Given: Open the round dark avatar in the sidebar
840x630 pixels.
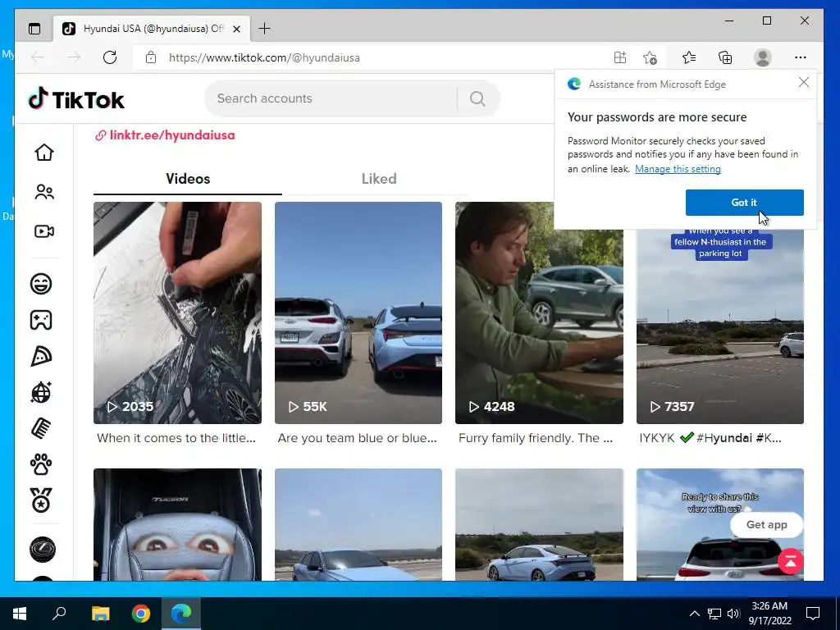Looking at the screenshot, I should coord(43,549).
